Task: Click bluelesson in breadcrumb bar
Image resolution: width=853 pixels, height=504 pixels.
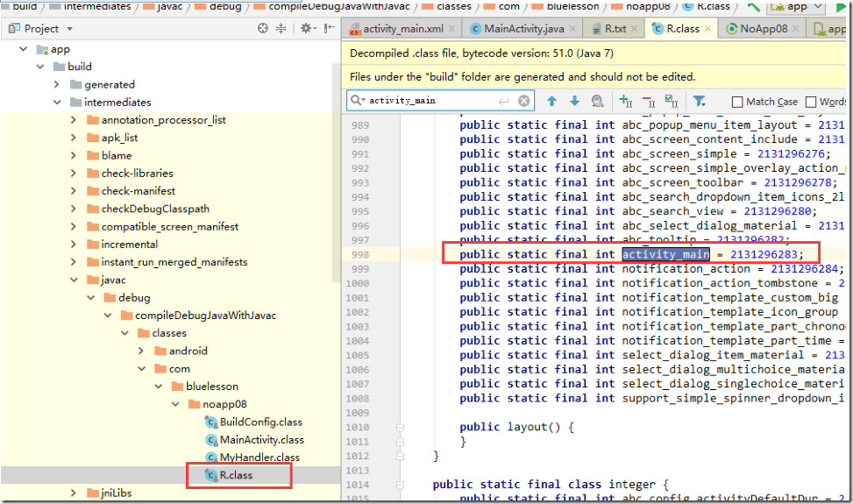Action: (572, 6)
